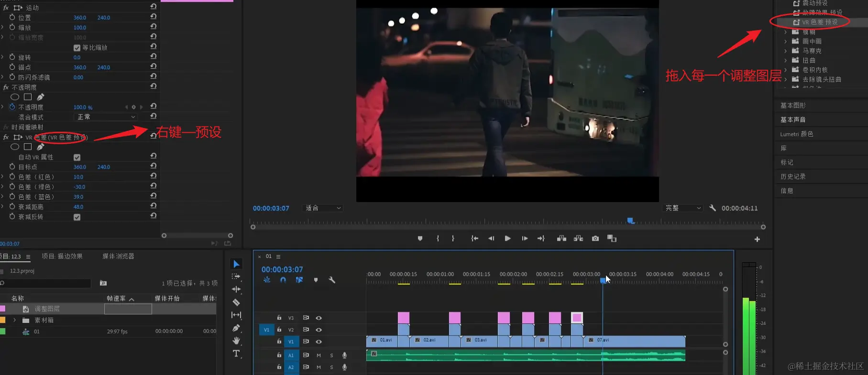Screen dimensions: 868x375
Task: Toggle the 自动 VR 属性 checkbox
Action: pyautogui.click(x=77, y=157)
